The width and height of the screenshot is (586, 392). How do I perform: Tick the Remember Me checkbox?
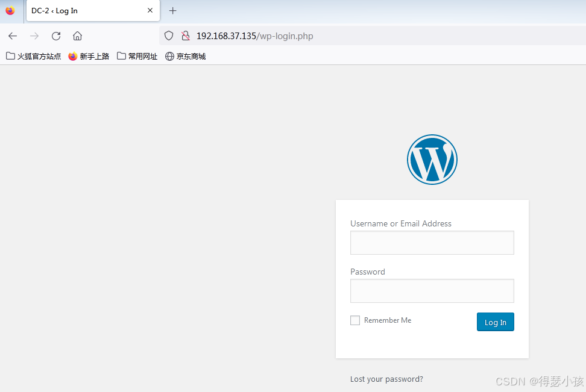pos(355,320)
